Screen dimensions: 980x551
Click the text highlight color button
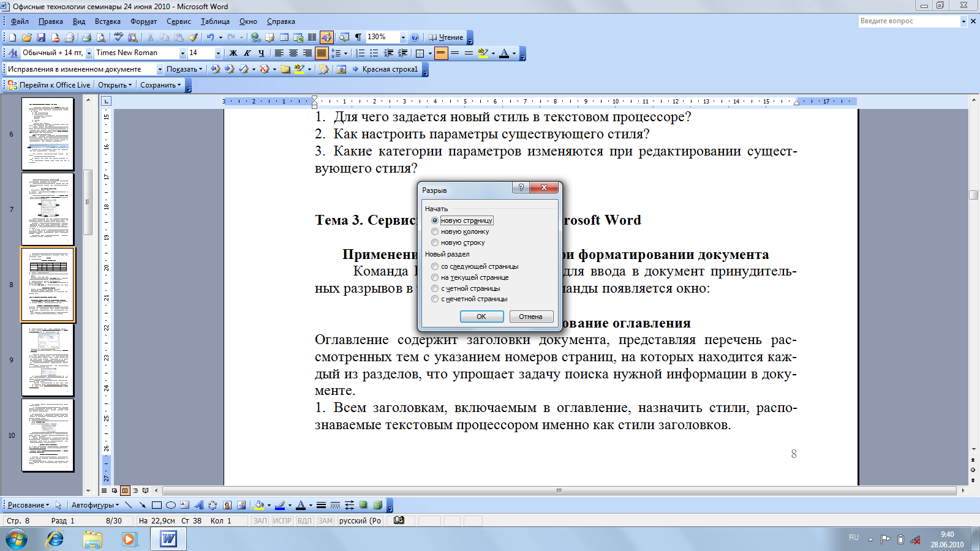tap(483, 53)
